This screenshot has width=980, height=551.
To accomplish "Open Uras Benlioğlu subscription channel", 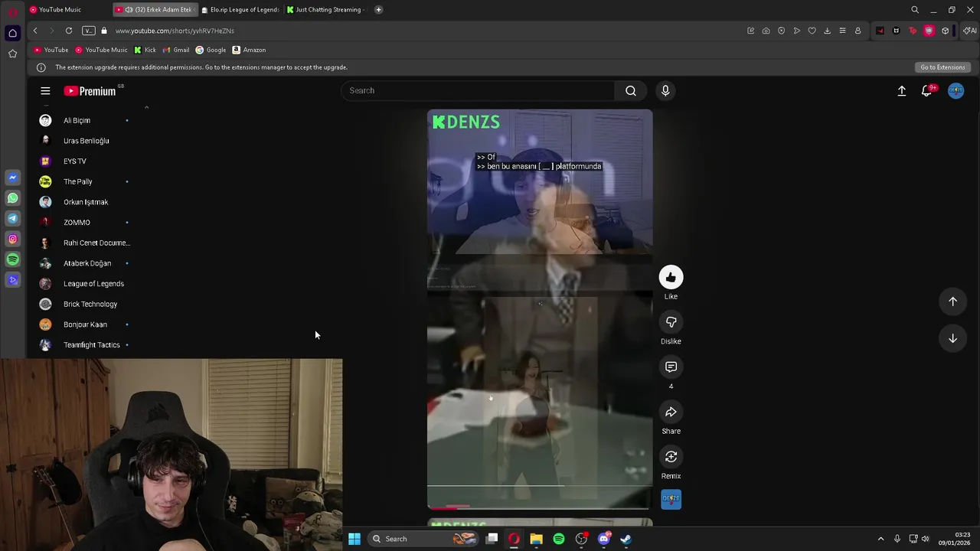I will (84, 141).
